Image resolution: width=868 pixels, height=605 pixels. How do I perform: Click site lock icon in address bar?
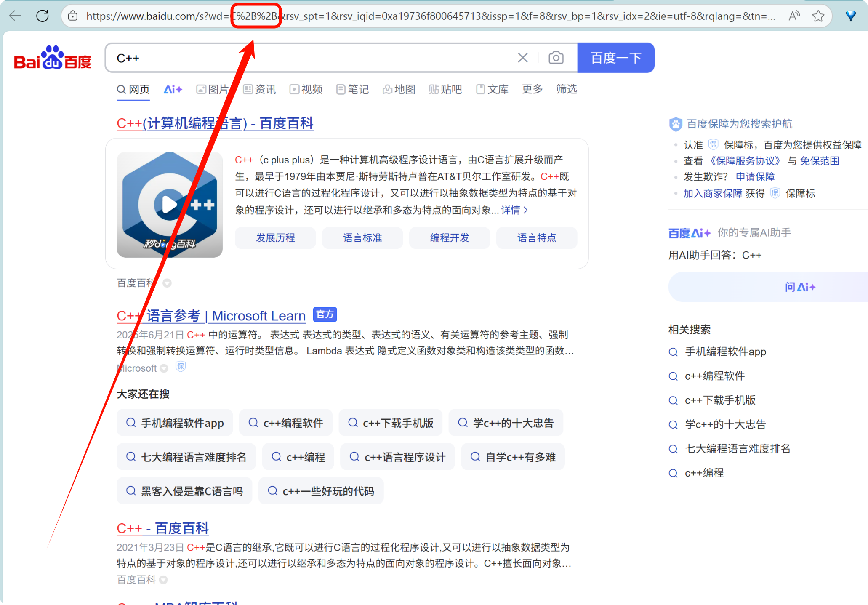click(x=73, y=16)
